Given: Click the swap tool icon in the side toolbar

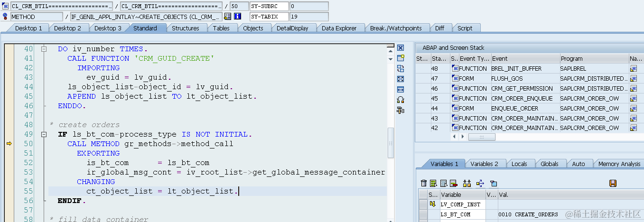Looking at the screenshot, I should [x=401, y=68].
